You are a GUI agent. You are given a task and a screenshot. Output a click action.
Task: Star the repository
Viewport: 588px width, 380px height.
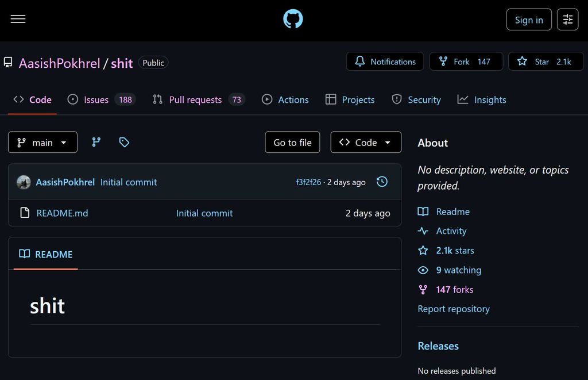[x=546, y=62]
